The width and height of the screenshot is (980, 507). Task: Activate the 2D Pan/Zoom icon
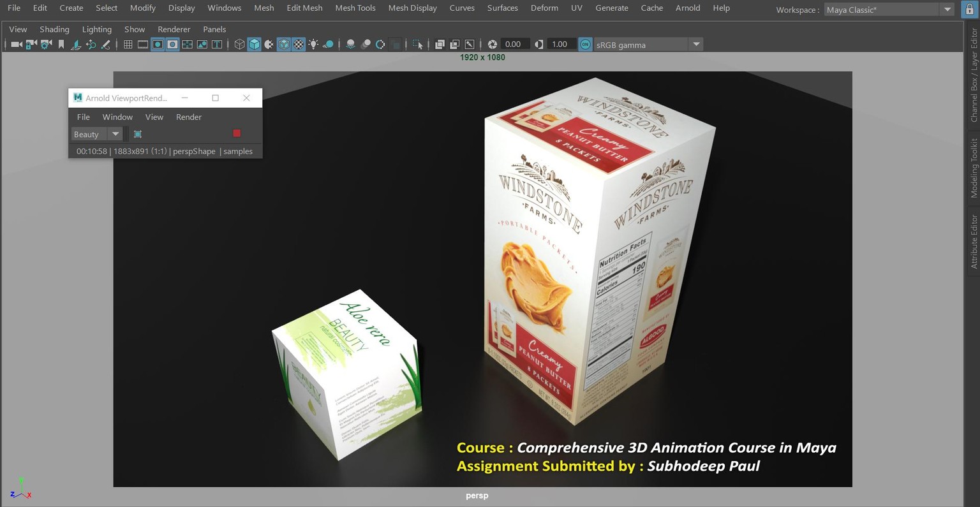tap(91, 44)
